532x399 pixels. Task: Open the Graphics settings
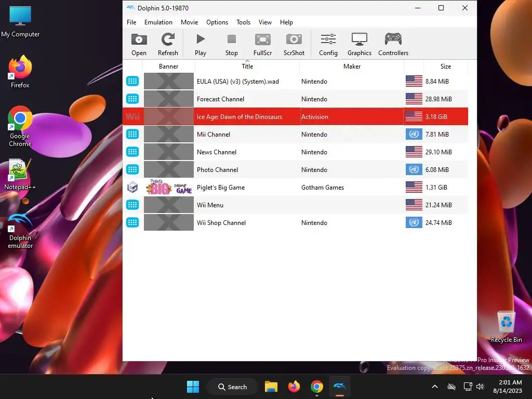(360, 44)
